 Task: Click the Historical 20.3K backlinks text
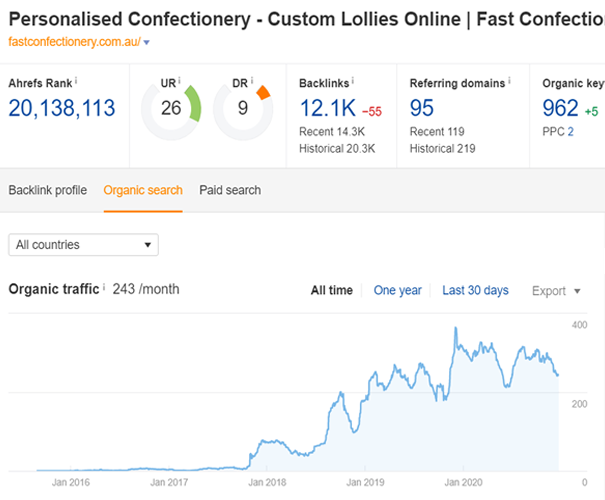pyautogui.click(x=337, y=149)
